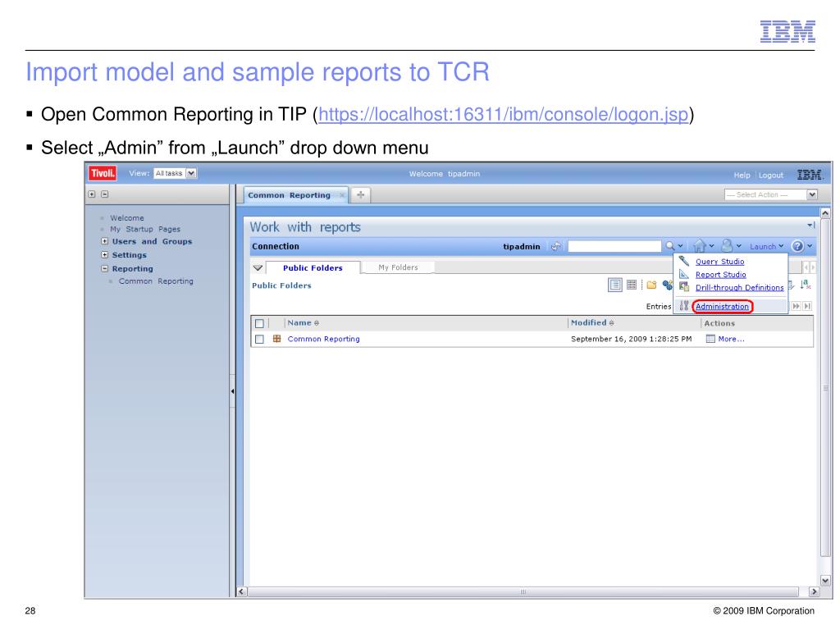Click the vertical scrollbar up arrow
The width and height of the screenshot is (840, 630).
[x=825, y=213]
